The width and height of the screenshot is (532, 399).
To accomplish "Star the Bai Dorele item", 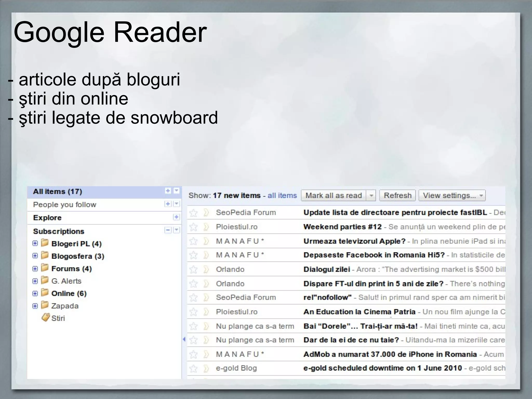I will 193,326.
